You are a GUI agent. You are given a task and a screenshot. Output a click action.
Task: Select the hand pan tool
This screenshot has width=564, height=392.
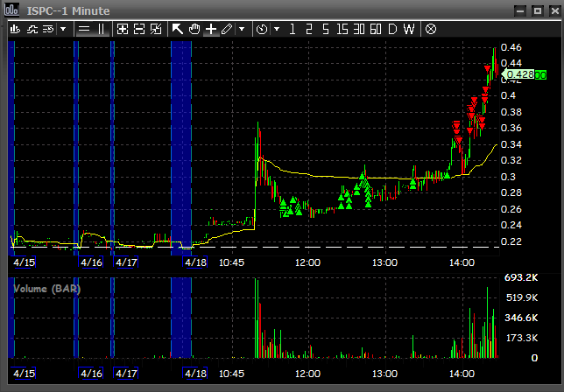click(194, 29)
